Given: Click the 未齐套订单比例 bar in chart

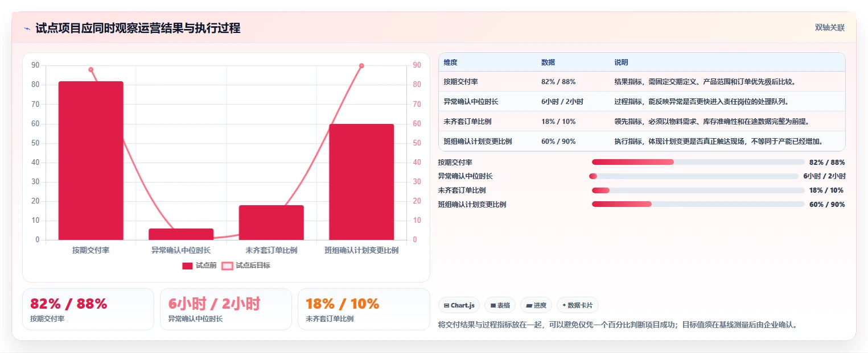Looking at the screenshot, I should [x=271, y=223].
